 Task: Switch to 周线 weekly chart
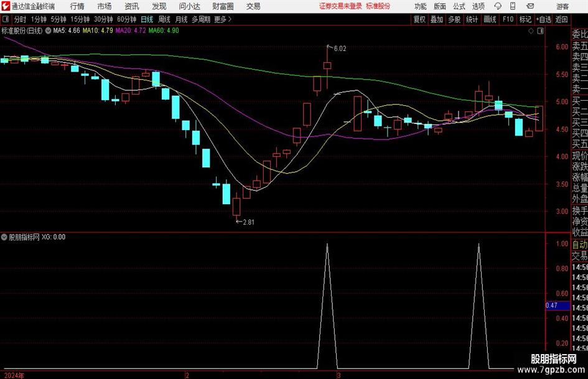pyautogui.click(x=164, y=19)
